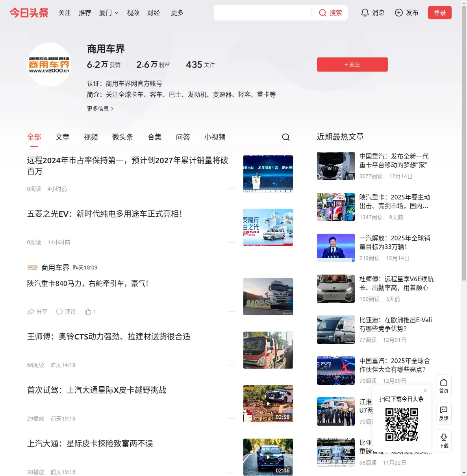Click the 发布 plus-circle icon
Viewport: 467px width, 476px height.
pyautogui.click(x=399, y=13)
